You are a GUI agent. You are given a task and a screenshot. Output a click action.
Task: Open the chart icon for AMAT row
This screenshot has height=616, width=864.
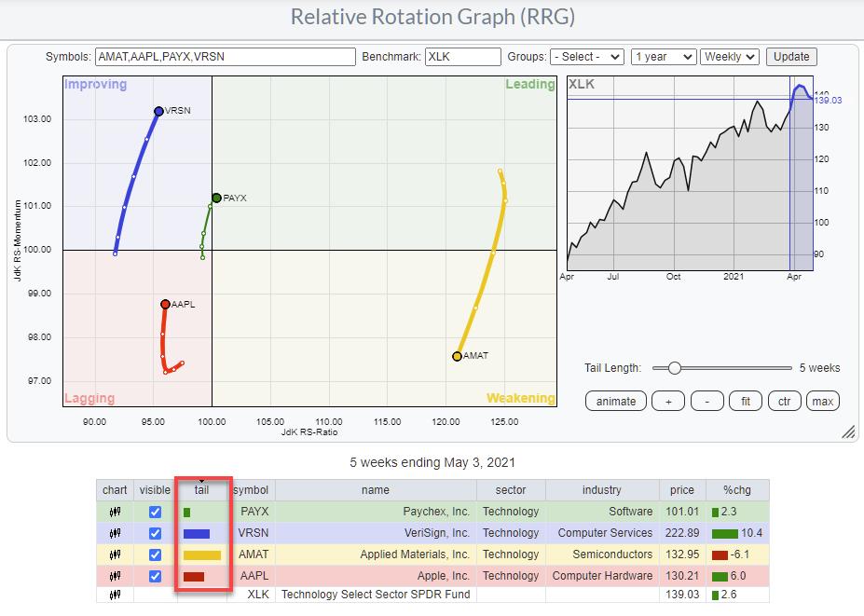115,554
